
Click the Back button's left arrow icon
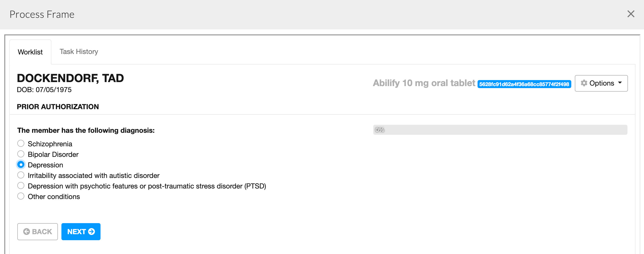(27, 231)
